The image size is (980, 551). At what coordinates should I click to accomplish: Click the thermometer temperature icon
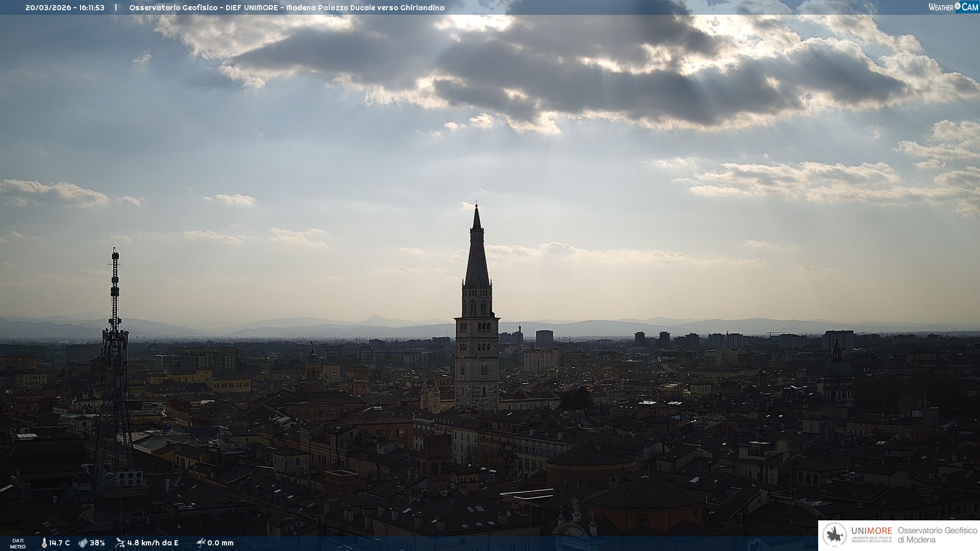click(x=44, y=543)
